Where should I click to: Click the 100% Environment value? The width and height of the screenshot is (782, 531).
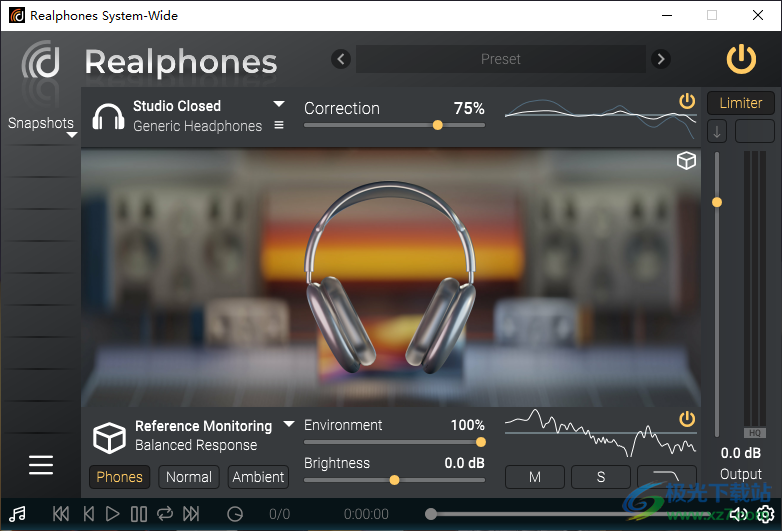click(x=467, y=425)
